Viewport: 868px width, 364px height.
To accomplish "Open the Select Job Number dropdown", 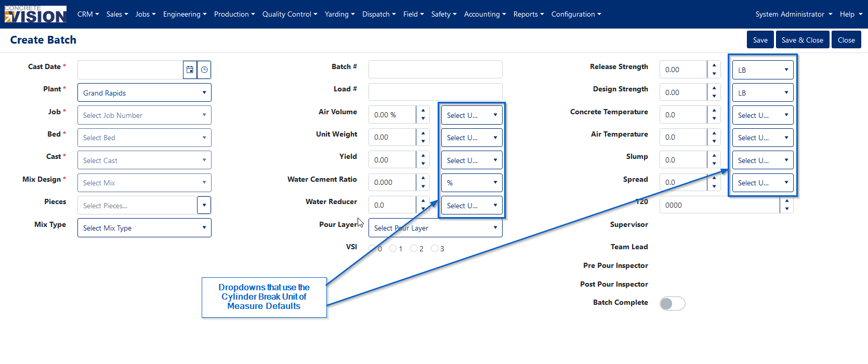I will [x=144, y=115].
